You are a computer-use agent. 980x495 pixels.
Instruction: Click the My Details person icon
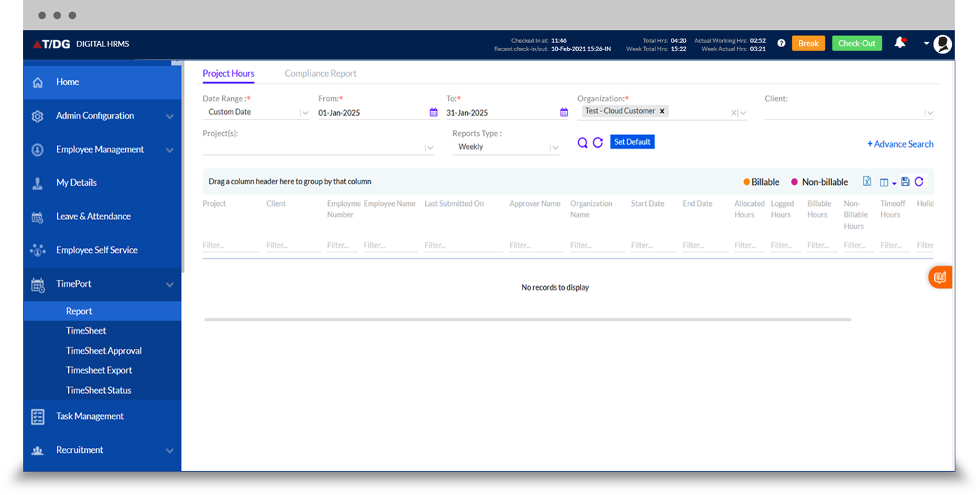pyautogui.click(x=38, y=183)
